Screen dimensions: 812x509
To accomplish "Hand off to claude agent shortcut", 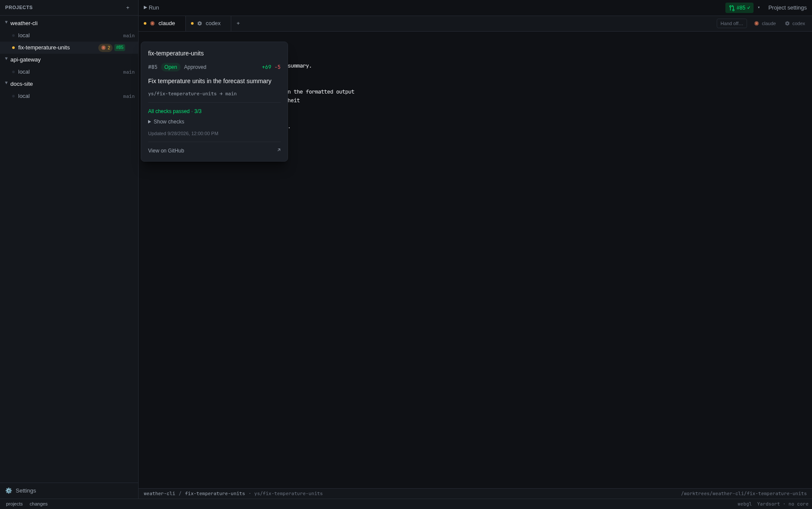I will point(765,23).
